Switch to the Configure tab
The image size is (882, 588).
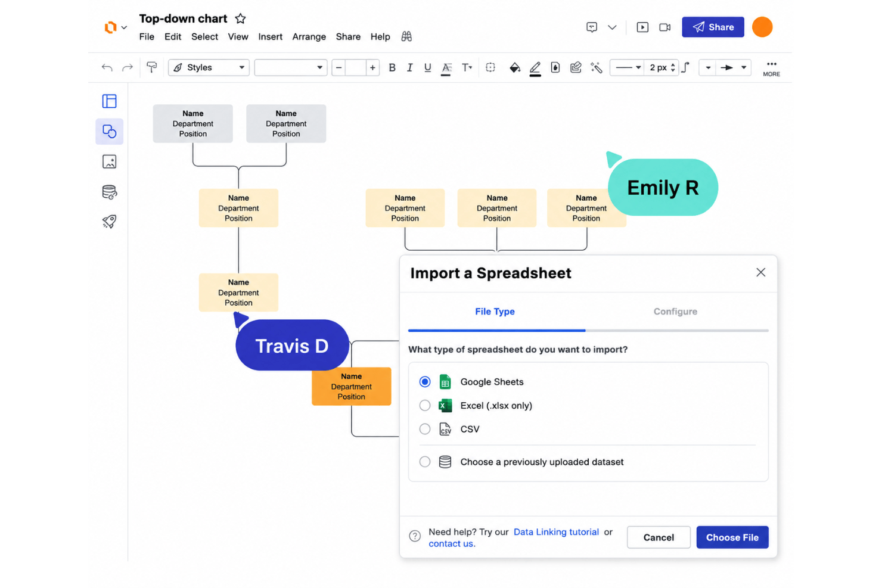[x=675, y=312]
